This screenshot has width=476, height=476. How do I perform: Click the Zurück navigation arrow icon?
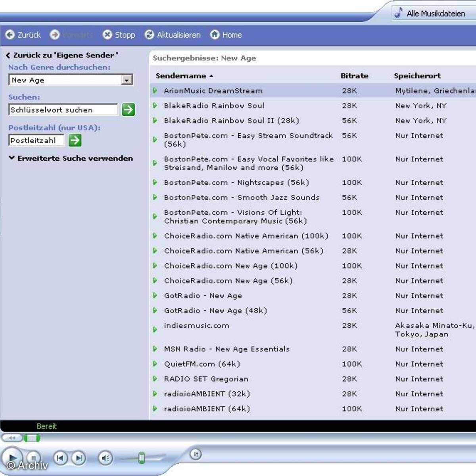tap(10, 35)
